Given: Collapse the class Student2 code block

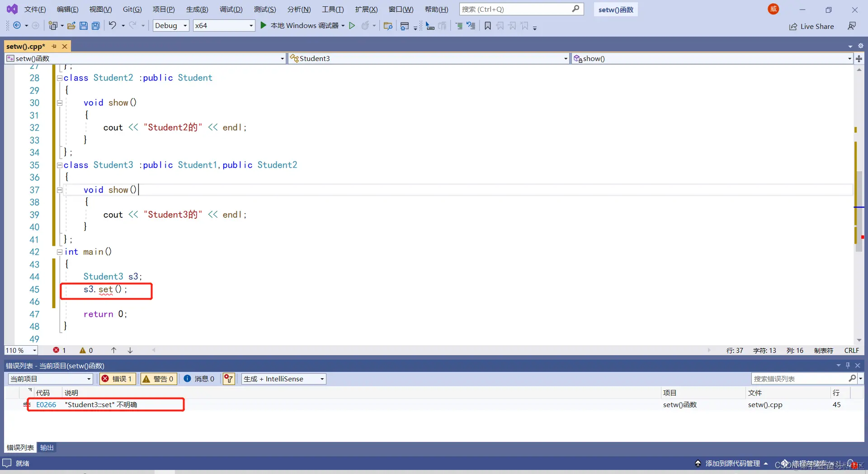Looking at the screenshot, I should [59, 78].
